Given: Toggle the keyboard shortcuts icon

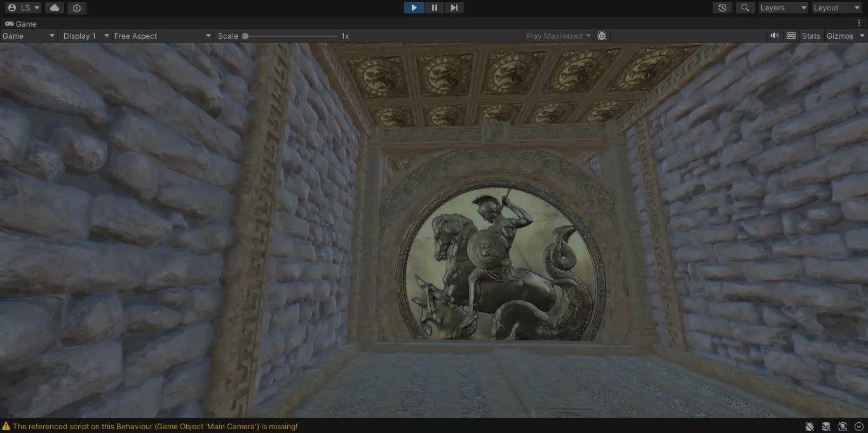Looking at the screenshot, I should click(x=791, y=36).
